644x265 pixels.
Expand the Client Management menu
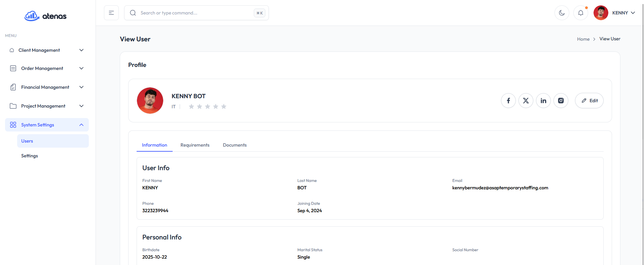47,50
